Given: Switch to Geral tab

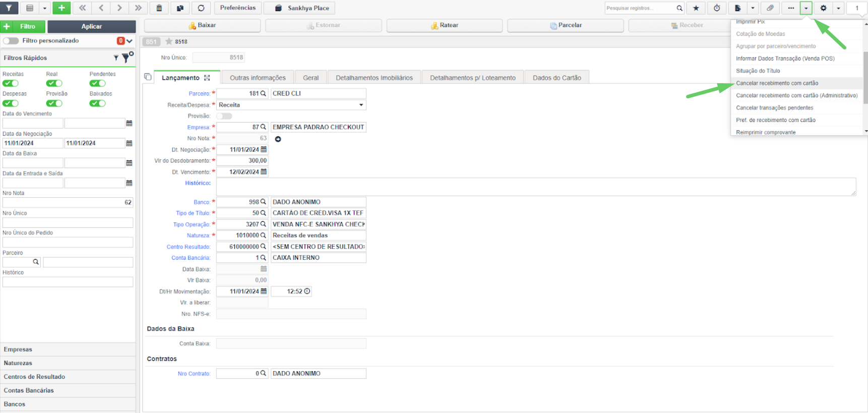Looking at the screenshot, I should (311, 78).
